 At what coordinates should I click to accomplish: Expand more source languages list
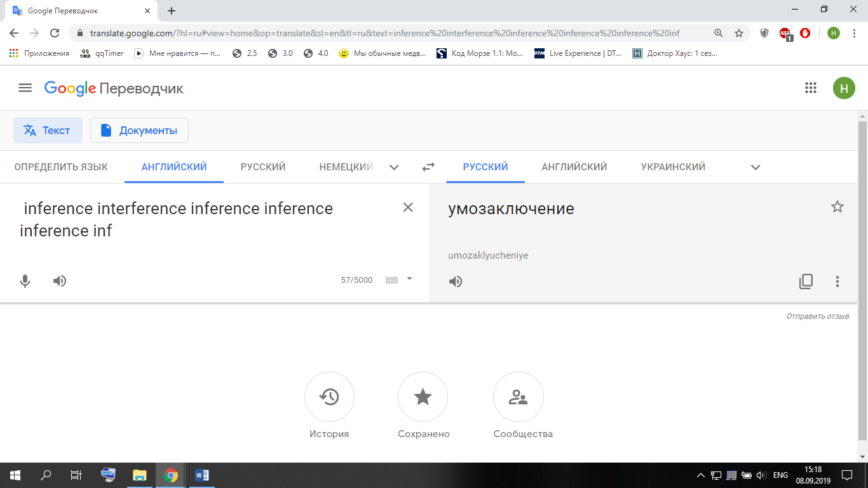click(394, 168)
